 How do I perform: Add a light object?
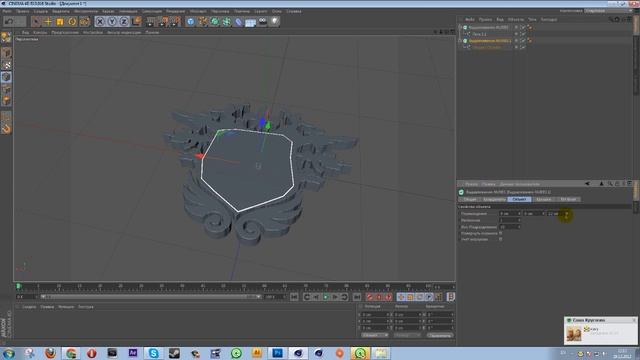pos(275,21)
